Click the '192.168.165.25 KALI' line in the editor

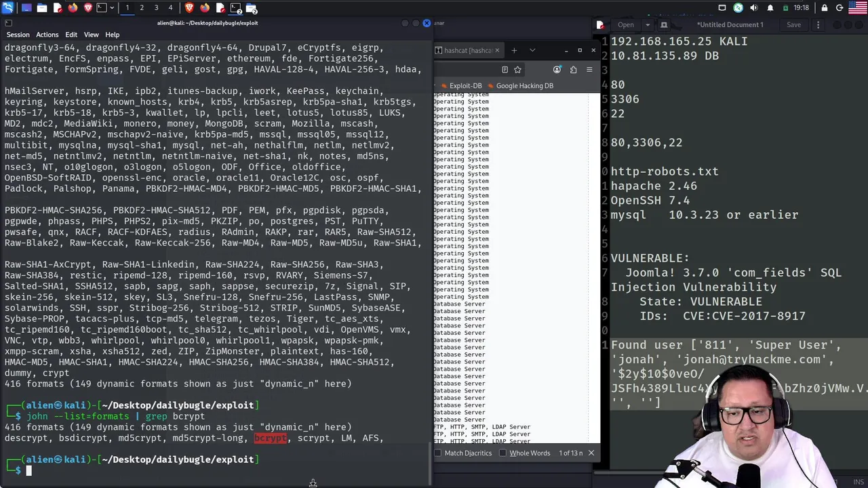coord(679,41)
